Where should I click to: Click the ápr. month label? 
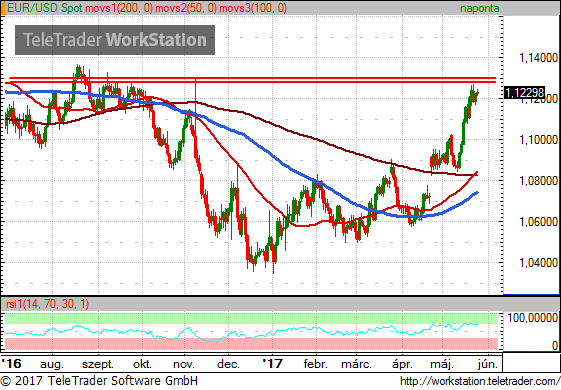coord(403,365)
